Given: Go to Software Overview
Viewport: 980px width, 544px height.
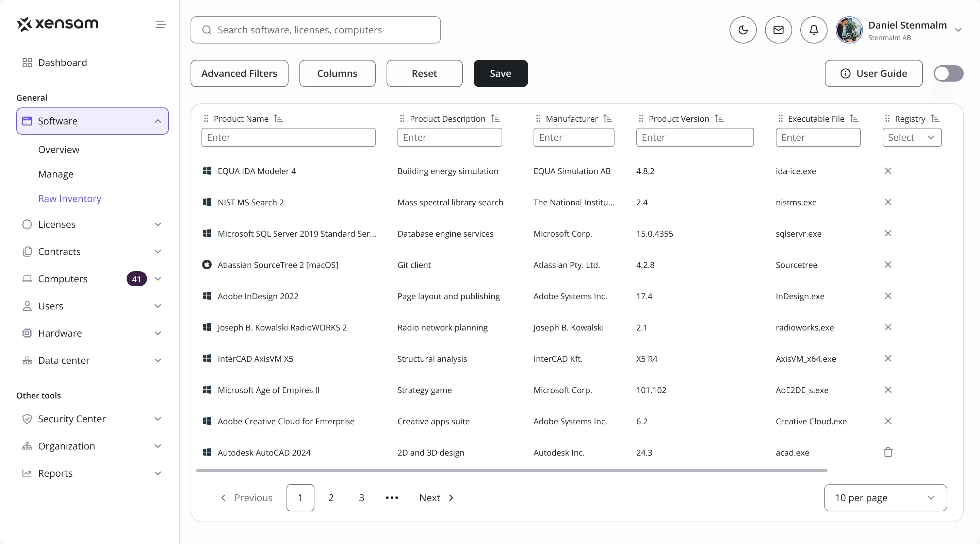Looking at the screenshot, I should point(59,149).
